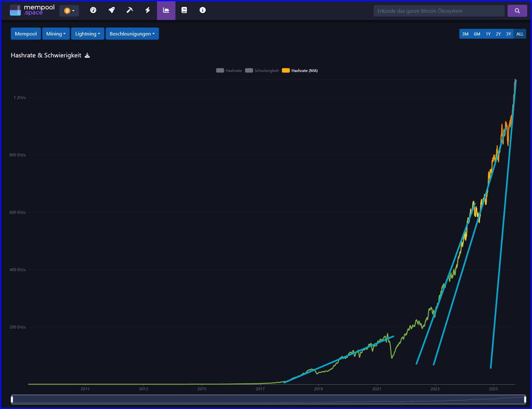
Task: Expand the Mining dropdown menu
Action: click(56, 34)
